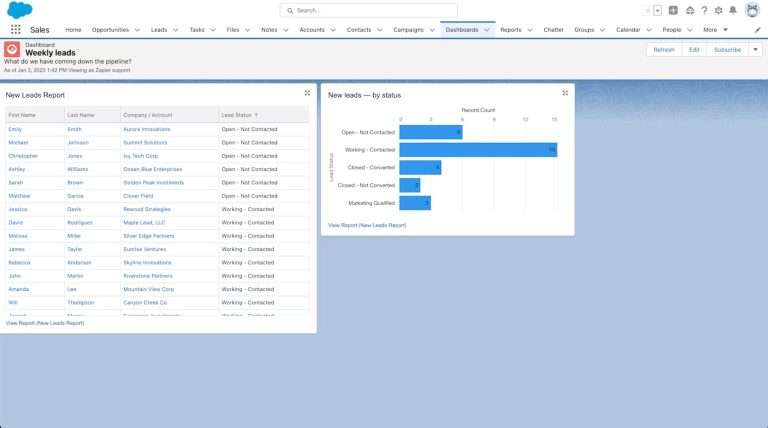Open the Notes tab

[x=269, y=30]
